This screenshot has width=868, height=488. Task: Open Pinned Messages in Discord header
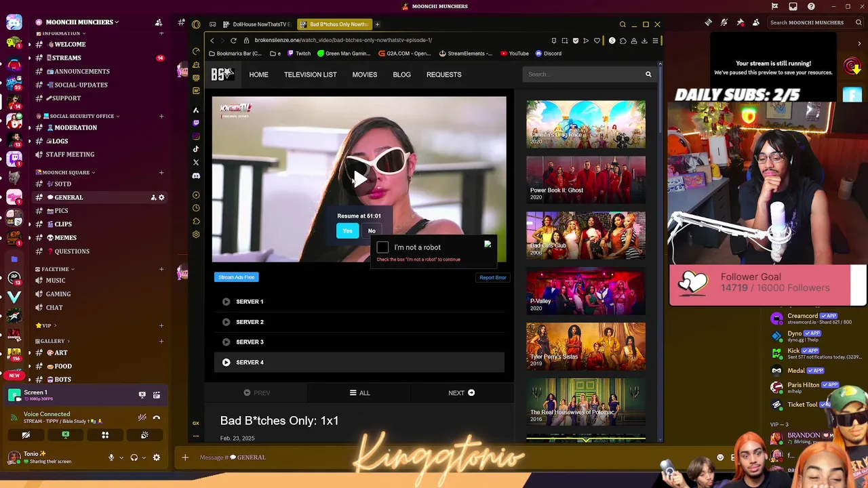tap(740, 22)
